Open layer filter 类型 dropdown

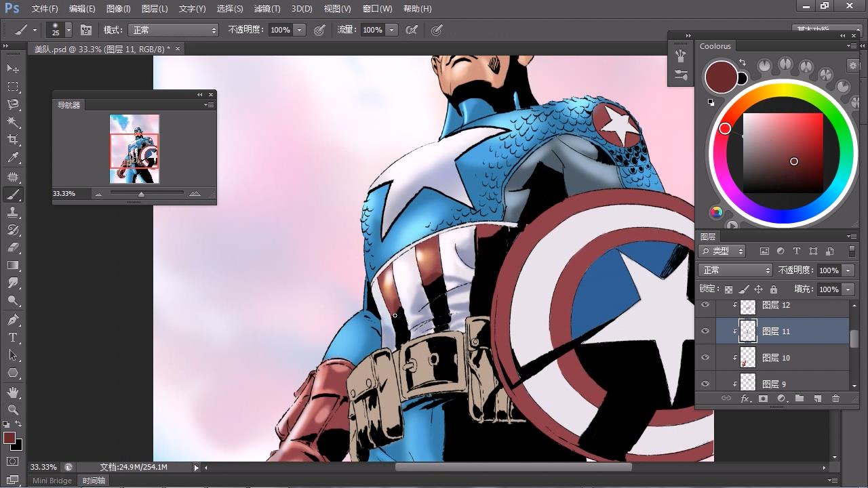[722, 251]
